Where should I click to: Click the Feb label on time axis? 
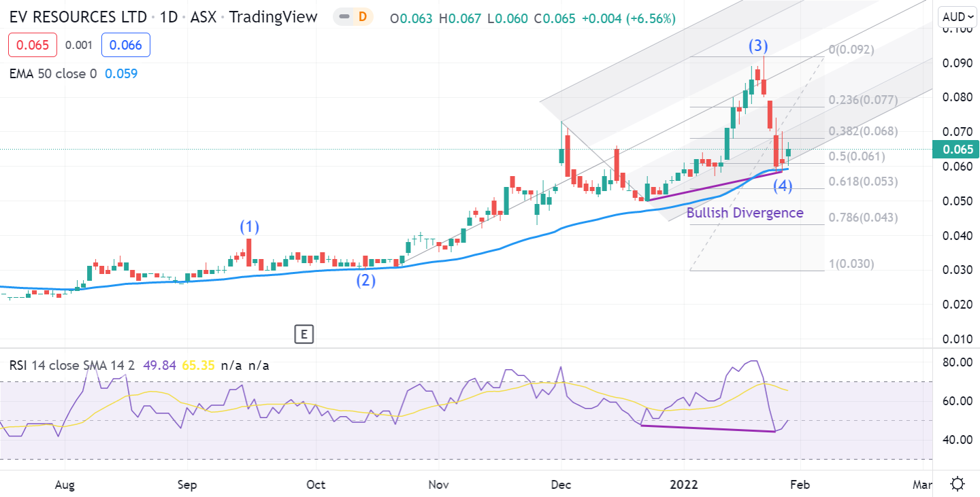tap(799, 485)
